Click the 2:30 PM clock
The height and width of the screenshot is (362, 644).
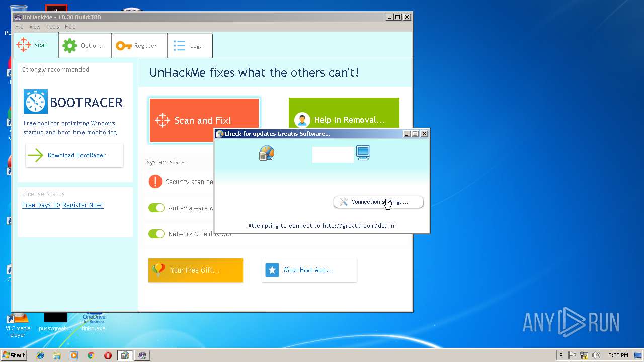[x=618, y=355]
